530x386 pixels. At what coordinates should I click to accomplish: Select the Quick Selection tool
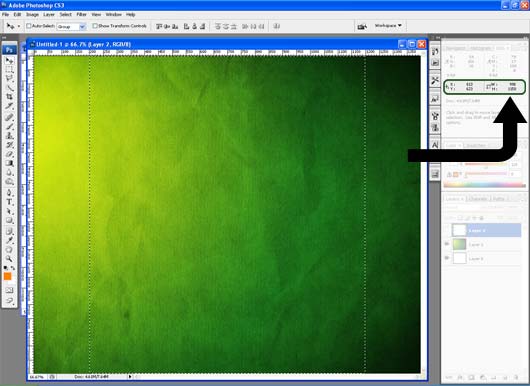(9, 88)
